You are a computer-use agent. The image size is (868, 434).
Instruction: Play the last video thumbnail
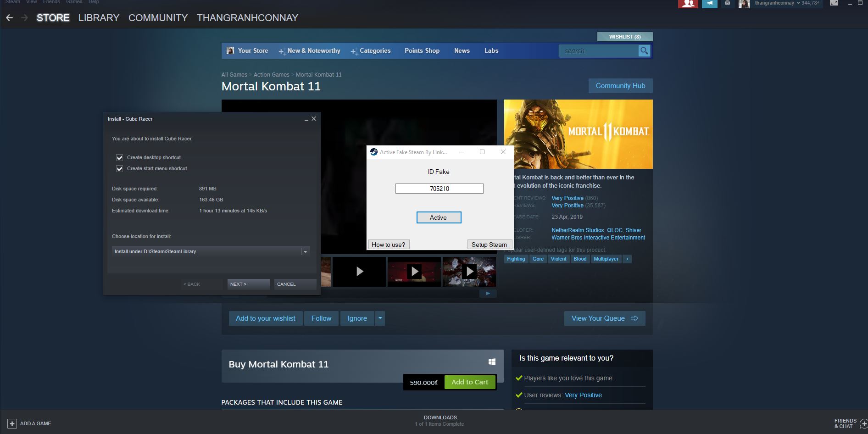[x=469, y=272]
